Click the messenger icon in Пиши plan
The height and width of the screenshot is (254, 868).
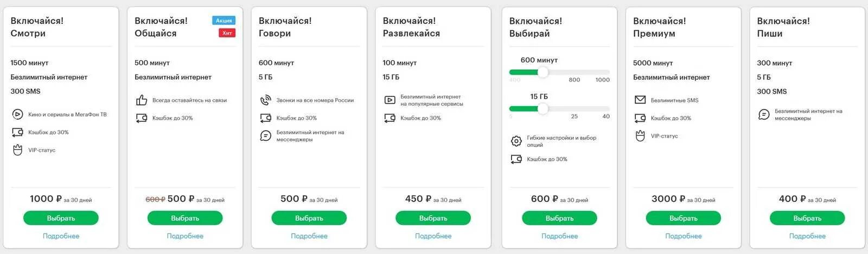point(764,115)
